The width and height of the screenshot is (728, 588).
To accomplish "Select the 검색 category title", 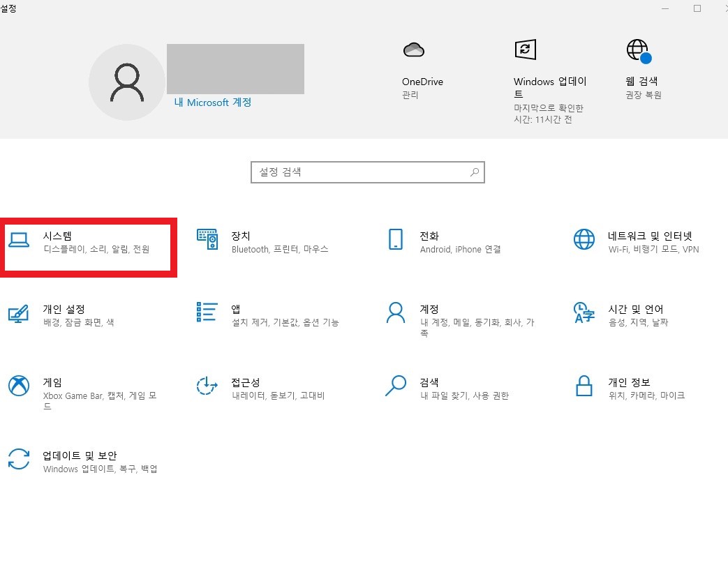I will (429, 382).
